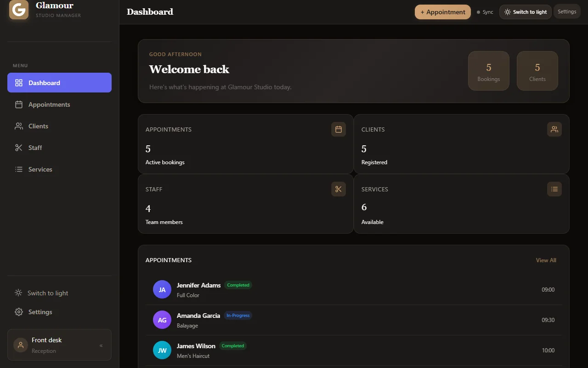Toggle Switch to light label in sidebar
Screen dimensions: 588x368
[x=48, y=293]
